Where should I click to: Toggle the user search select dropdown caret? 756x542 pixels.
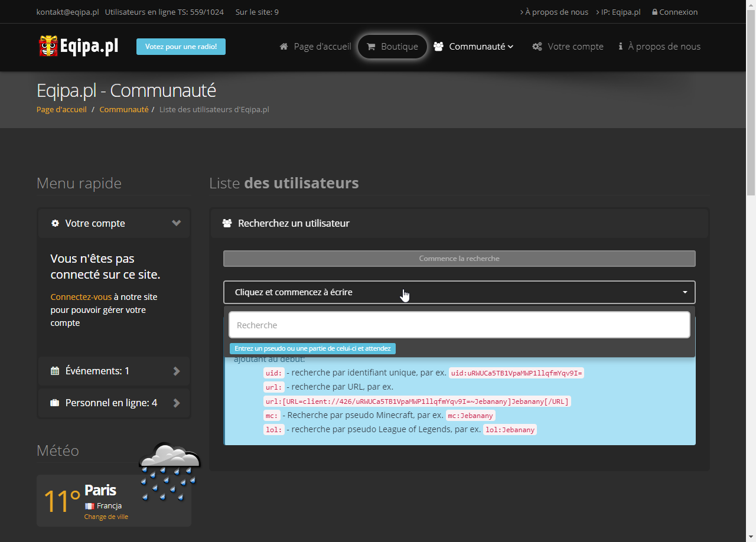tap(685, 292)
